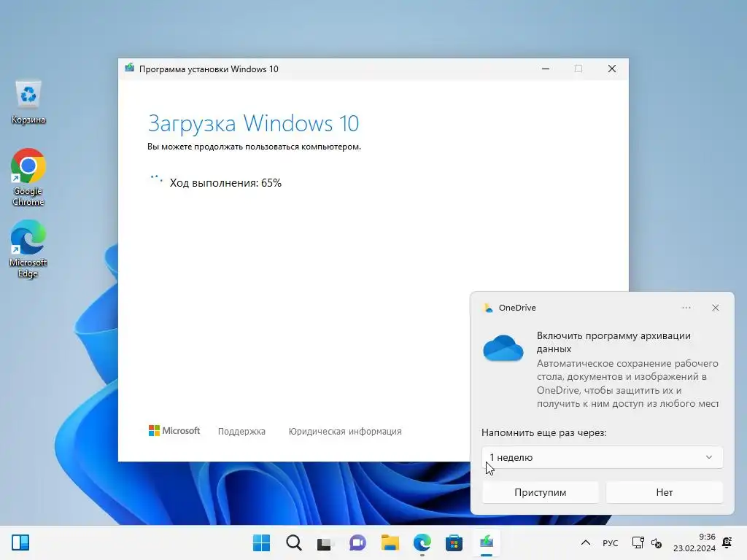Open muted volume tray icon
Image resolution: width=747 pixels, height=560 pixels.
click(657, 542)
